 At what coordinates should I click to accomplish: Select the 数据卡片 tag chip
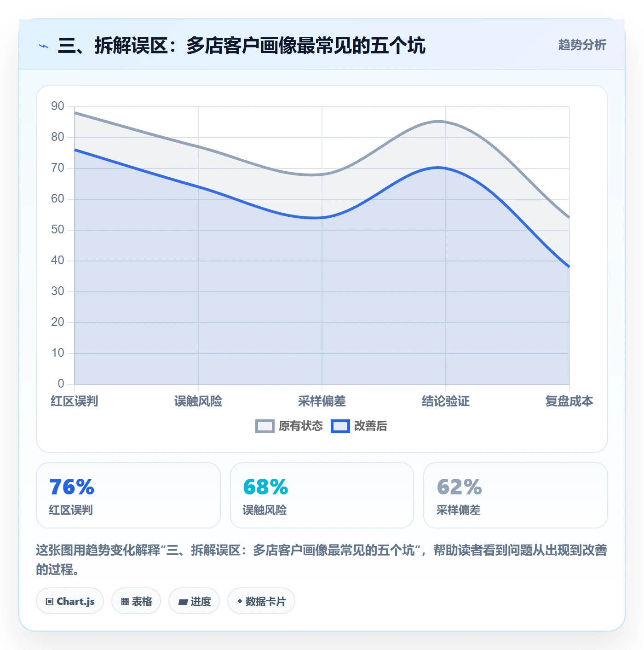click(x=261, y=601)
